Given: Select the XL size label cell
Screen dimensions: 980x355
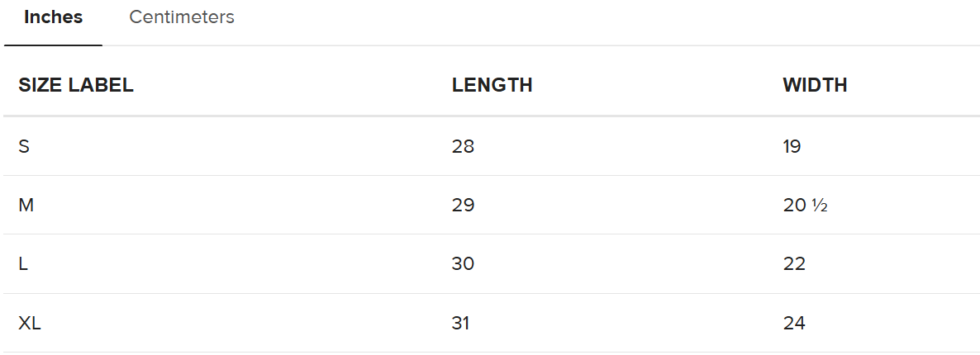Looking at the screenshot, I should [x=30, y=323].
